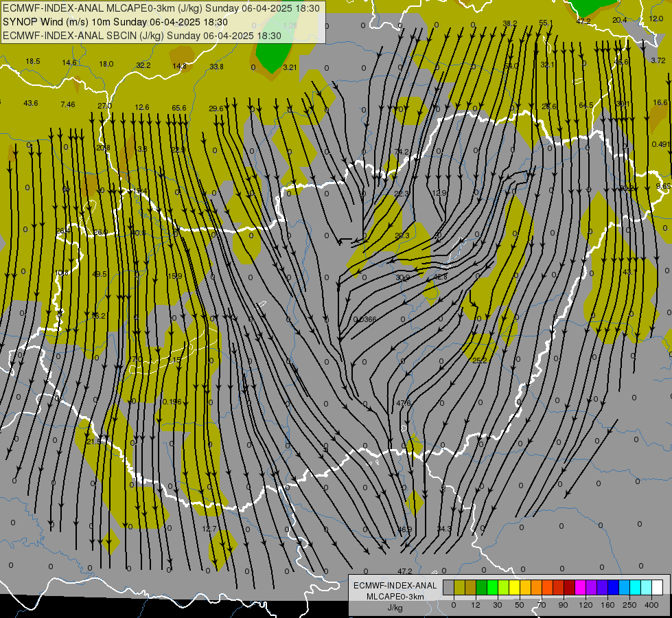This screenshot has width=672, height=618.
Task: Select the 0.491 map value
Action: coord(660,144)
